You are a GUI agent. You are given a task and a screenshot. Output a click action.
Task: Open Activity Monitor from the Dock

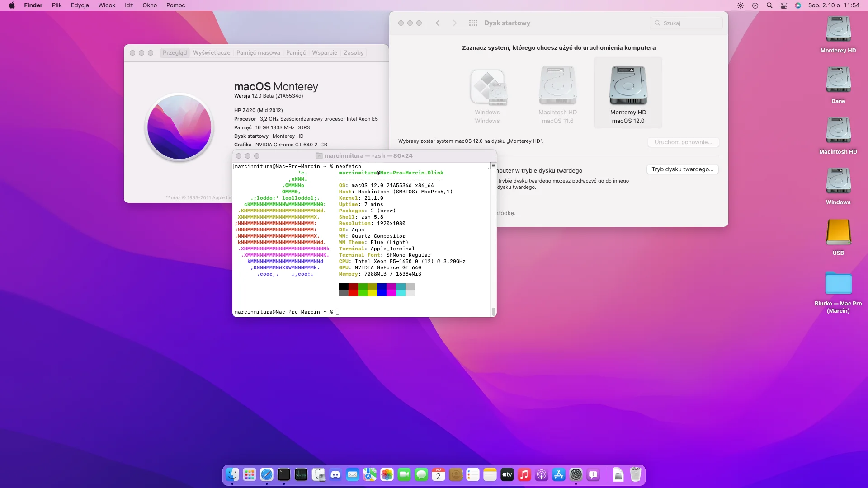[x=301, y=474]
